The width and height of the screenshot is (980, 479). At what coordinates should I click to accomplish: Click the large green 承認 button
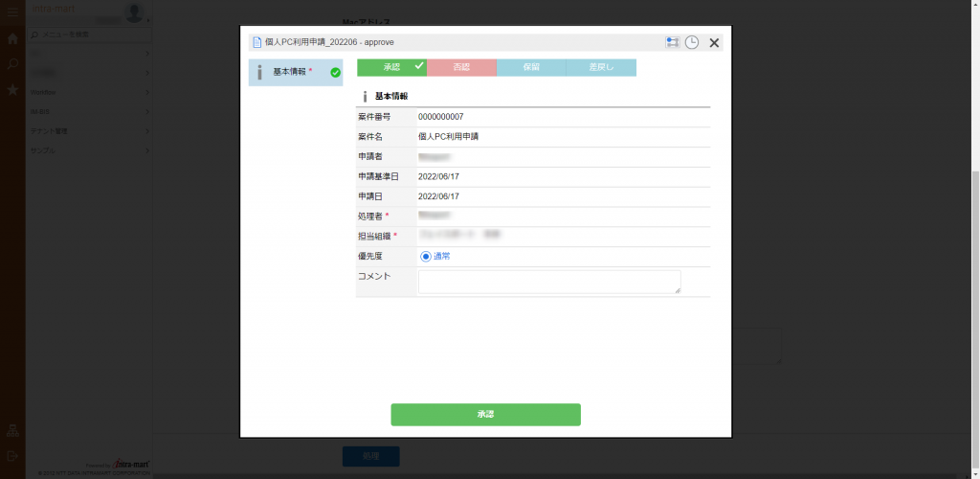tap(485, 415)
